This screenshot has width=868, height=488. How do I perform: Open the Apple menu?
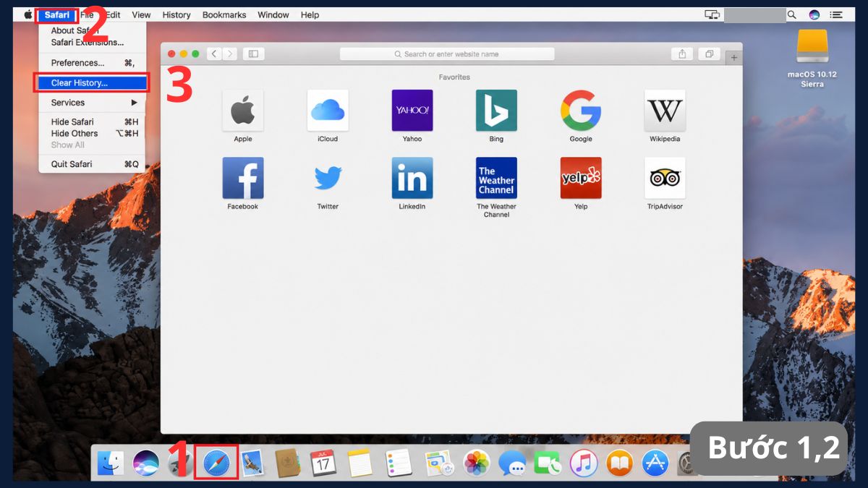[x=28, y=14]
